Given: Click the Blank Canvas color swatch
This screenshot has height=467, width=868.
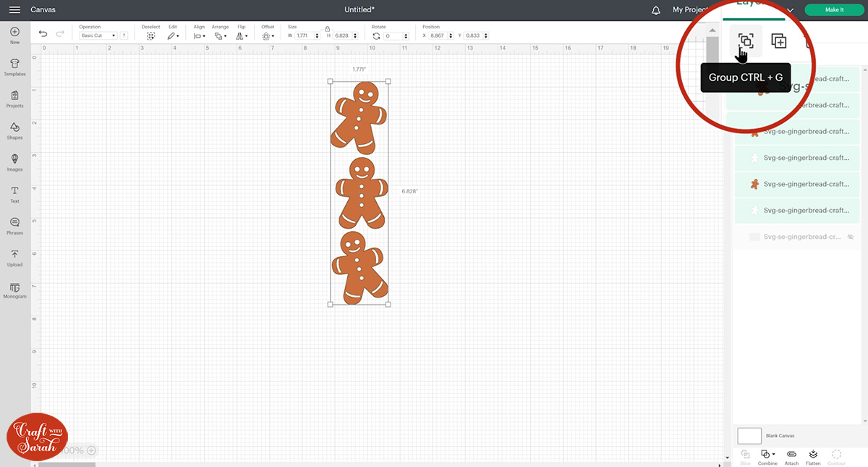Looking at the screenshot, I should (x=749, y=436).
